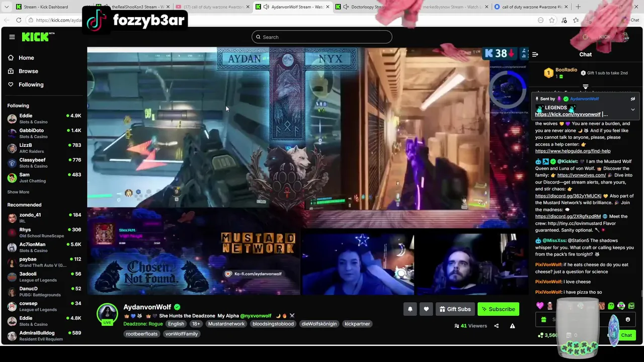Open paybae recommended channel
Viewport: 644px width, 362px height.
coord(44,262)
